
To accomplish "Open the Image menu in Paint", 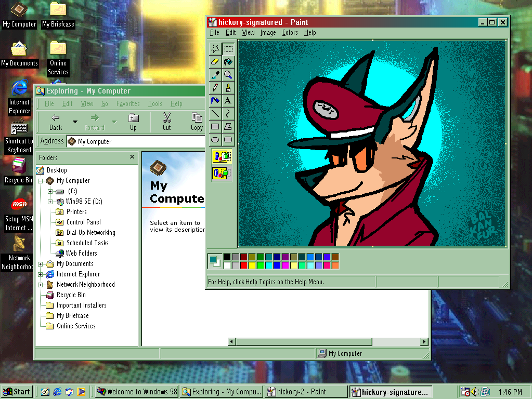I will tap(268, 33).
